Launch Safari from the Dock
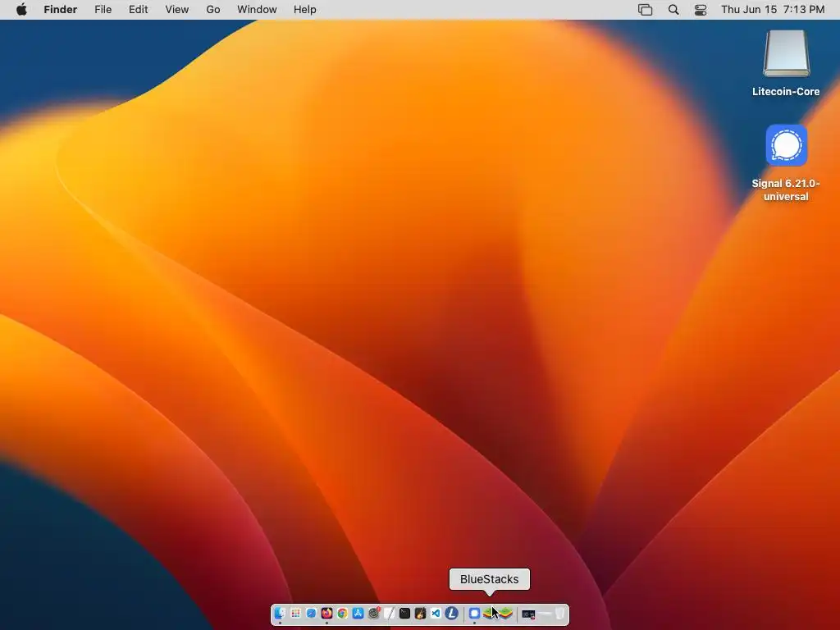The height and width of the screenshot is (630, 840). (x=311, y=614)
